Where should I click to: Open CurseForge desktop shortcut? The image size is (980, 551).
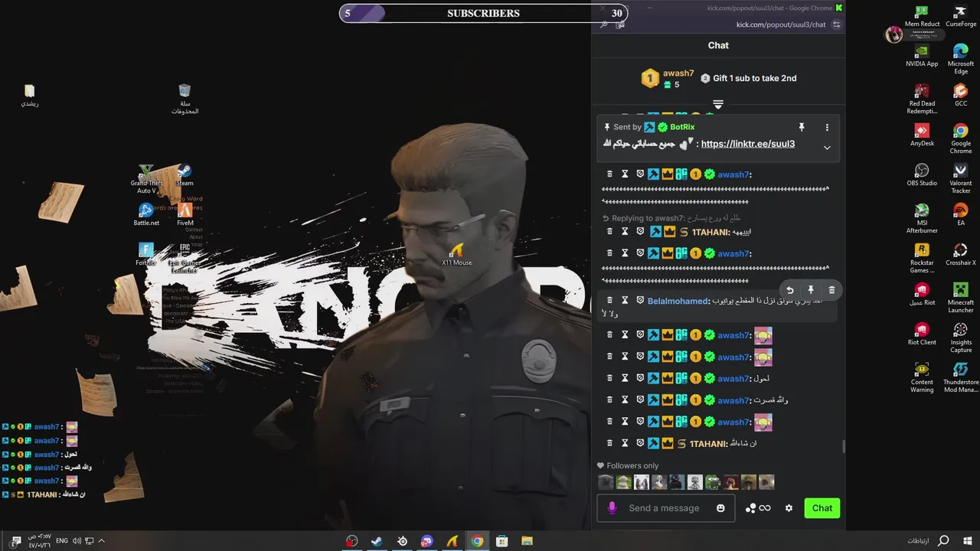pyautogui.click(x=961, y=15)
